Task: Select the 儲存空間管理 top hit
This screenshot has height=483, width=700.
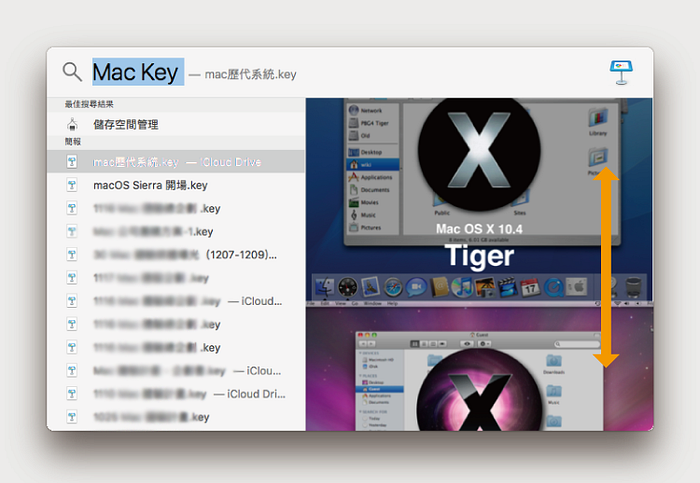Action: tap(176, 124)
